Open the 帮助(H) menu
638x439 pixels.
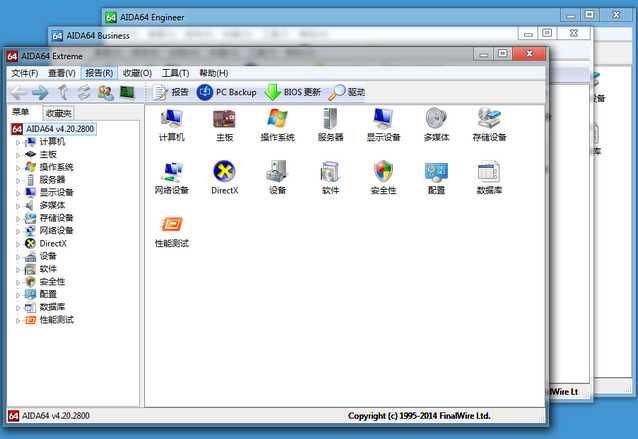pos(214,73)
